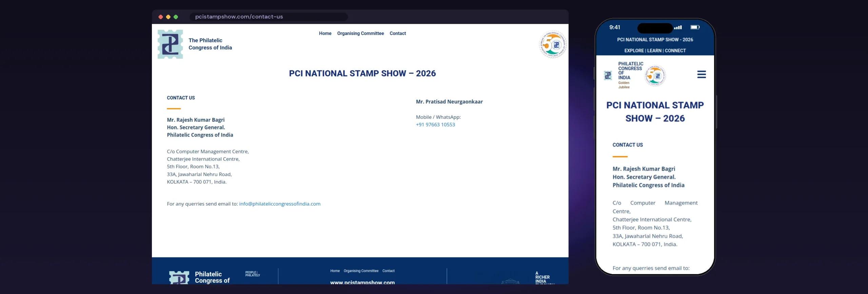Click Hon. Secretary General on desktop page

point(196,127)
